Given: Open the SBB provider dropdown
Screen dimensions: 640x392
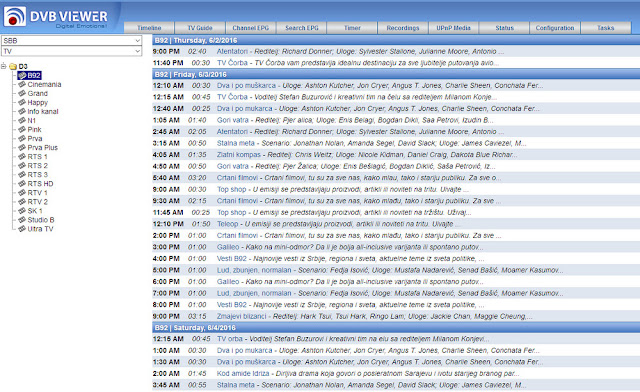Looking at the screenshot, I should pyautogui.click(x=71, y=40).
